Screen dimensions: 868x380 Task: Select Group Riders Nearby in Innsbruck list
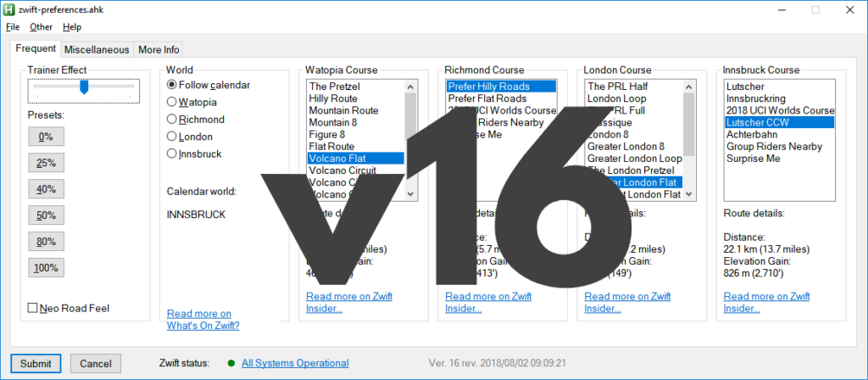pyautogui.click(x=780, y=146)
